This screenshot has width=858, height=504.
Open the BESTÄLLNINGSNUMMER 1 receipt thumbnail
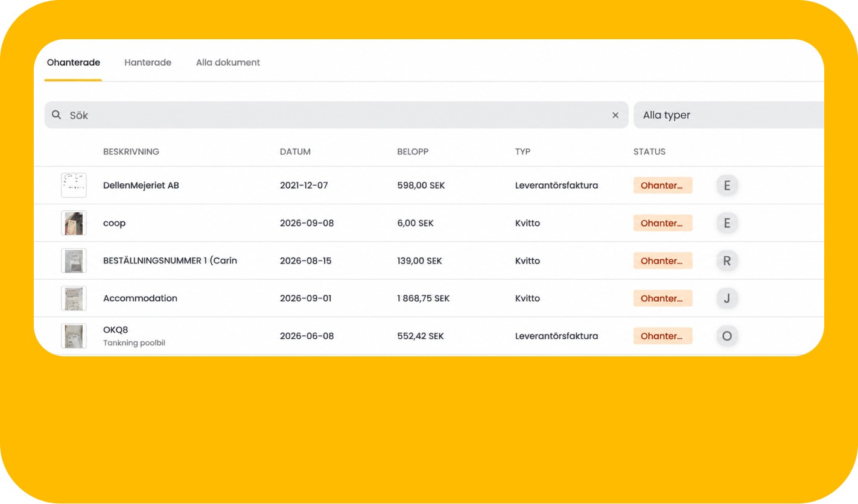click(74, 260)
